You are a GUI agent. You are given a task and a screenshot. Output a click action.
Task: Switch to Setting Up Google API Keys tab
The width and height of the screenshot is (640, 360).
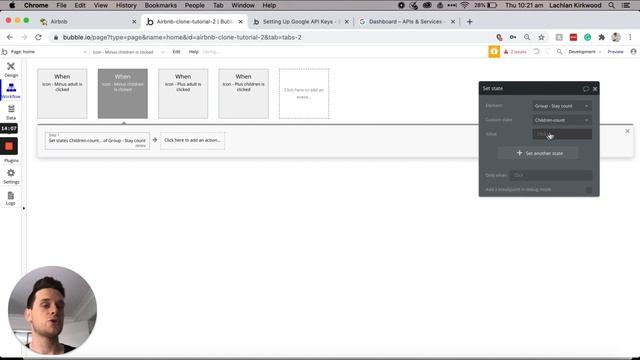300,22
